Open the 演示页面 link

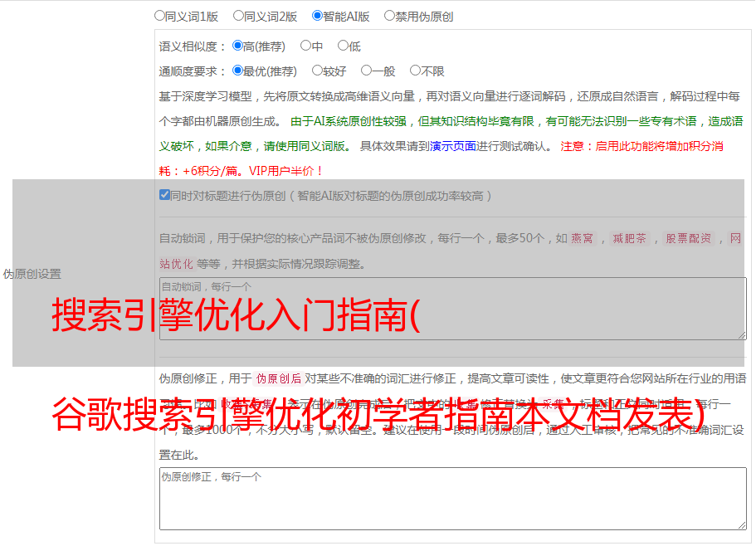coord(452,146)
